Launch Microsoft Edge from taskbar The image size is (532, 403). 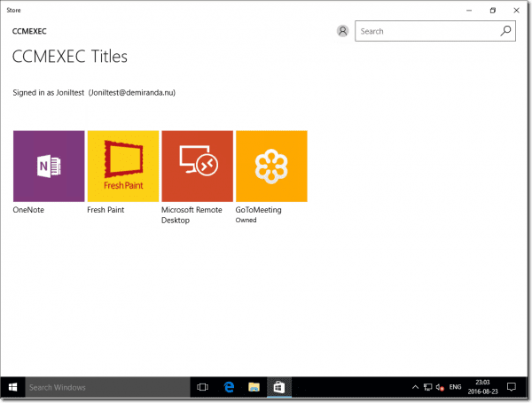[x=229, y=387]
